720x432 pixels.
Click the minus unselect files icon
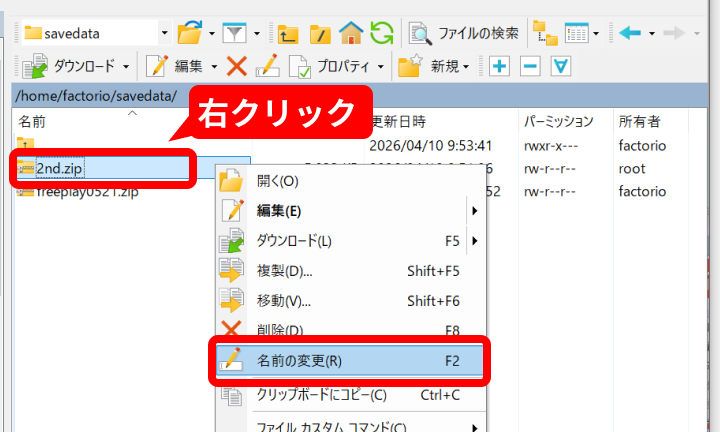click(x=531, y=67)
